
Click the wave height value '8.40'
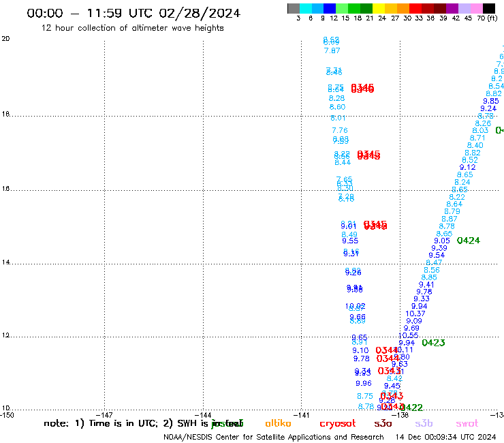(x=475, y=145)
